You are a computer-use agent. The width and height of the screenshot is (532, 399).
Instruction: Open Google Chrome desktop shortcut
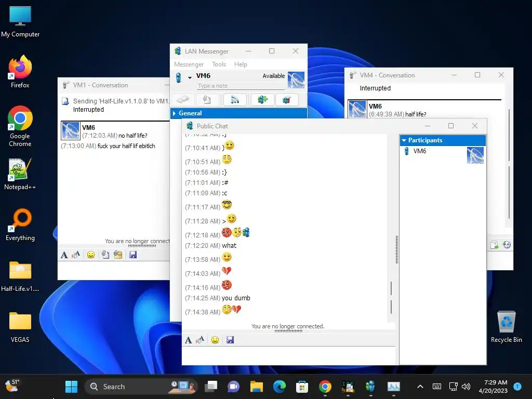click(x=20, y=126)
